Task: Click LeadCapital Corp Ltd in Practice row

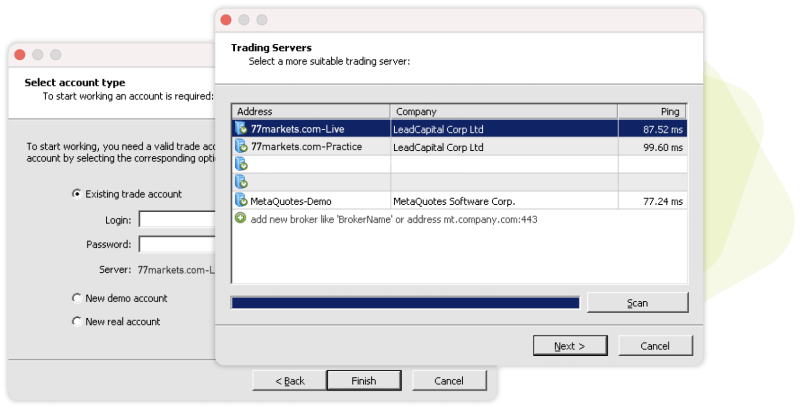Action: [438, 148]
